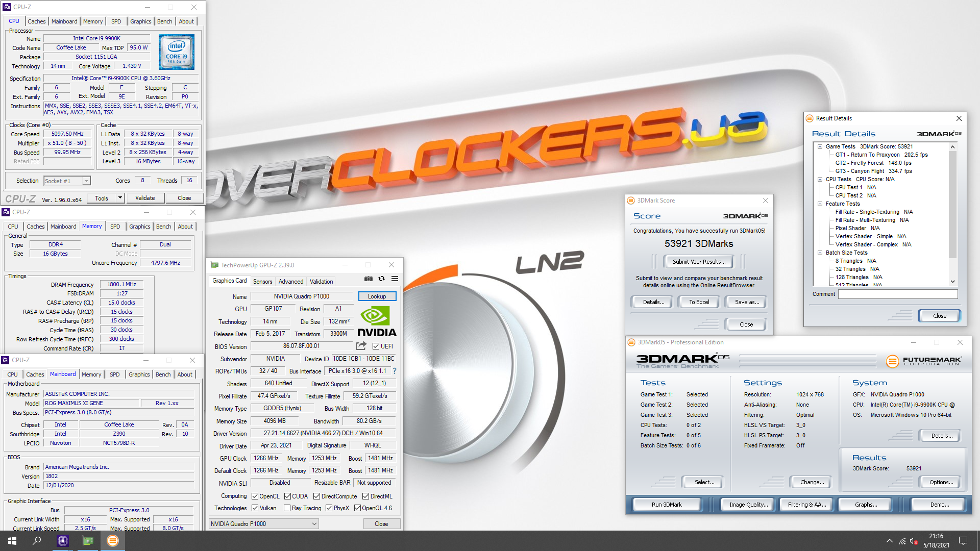Click Run 3DMark button
Image resolution: width=980 pixels, height=551 pixels.
pos(667,505)
